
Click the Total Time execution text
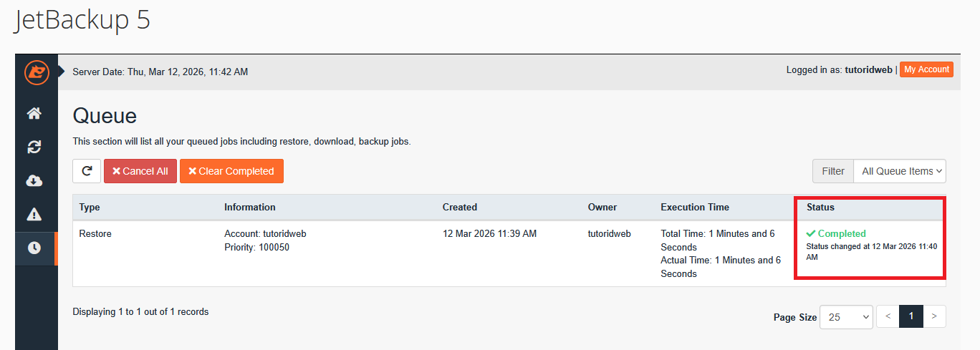point(718,240)
